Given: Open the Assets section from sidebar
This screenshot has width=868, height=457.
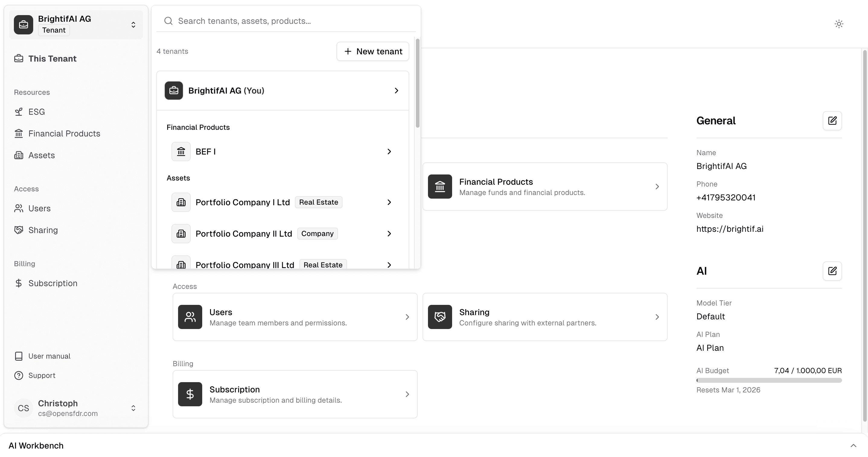Looking at the screenshot, I should 41,155.
